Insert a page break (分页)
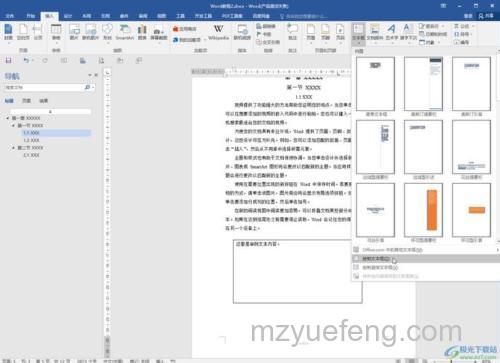Screen dimensions: 500x363 point(38,32)
